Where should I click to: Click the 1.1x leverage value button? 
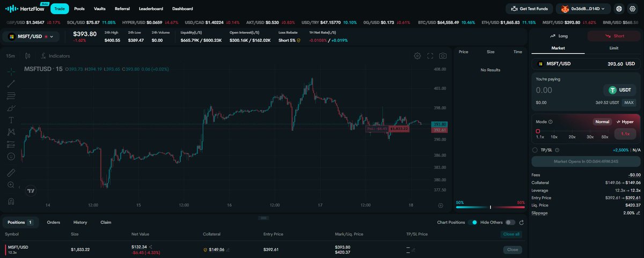point(625,134)
